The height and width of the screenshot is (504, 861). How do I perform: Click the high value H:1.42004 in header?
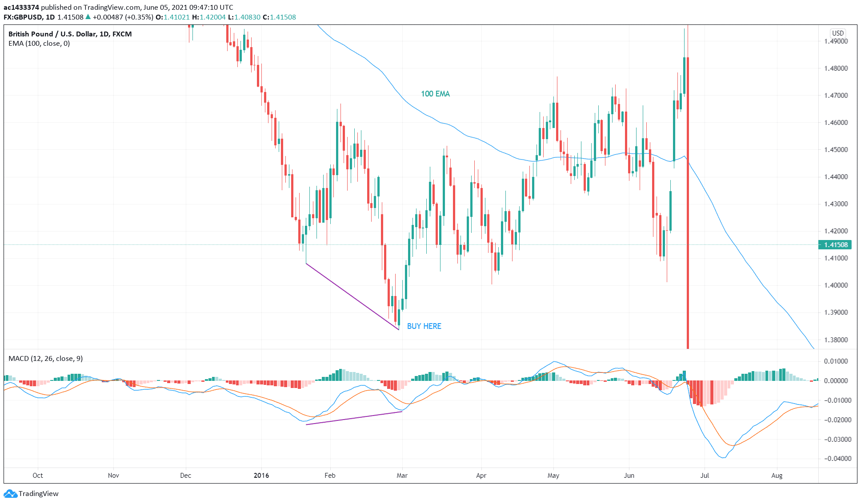tap(209, 17)
